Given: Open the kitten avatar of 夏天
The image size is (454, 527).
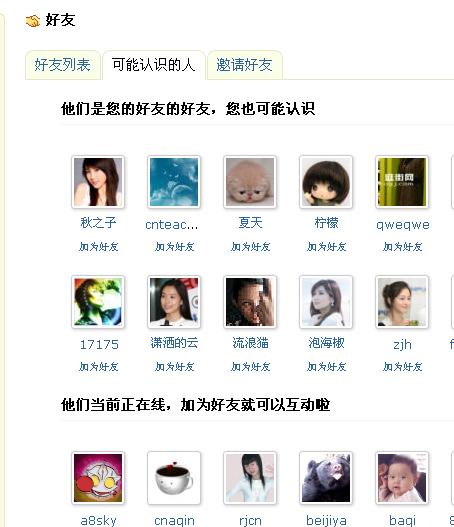Looking at the screenshot, I should click(250, 182).
